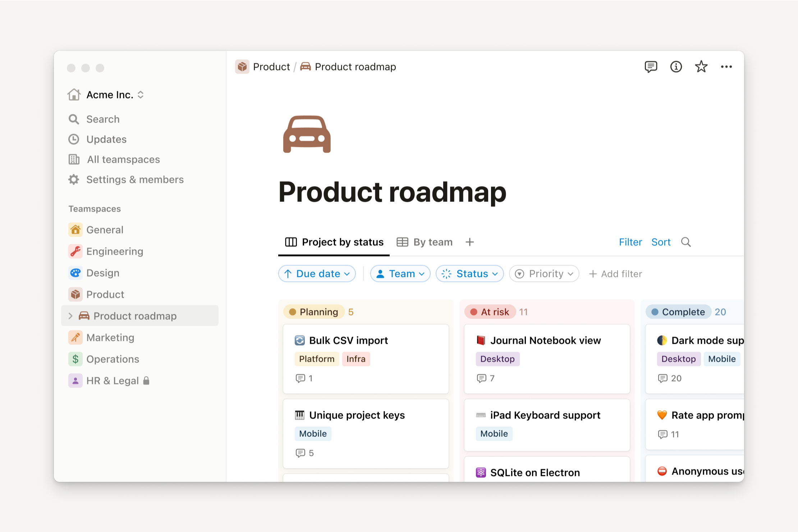Screen dimensions: 798x532
Task: Open the Priority filter dropdown
Action: coord(544,274)
